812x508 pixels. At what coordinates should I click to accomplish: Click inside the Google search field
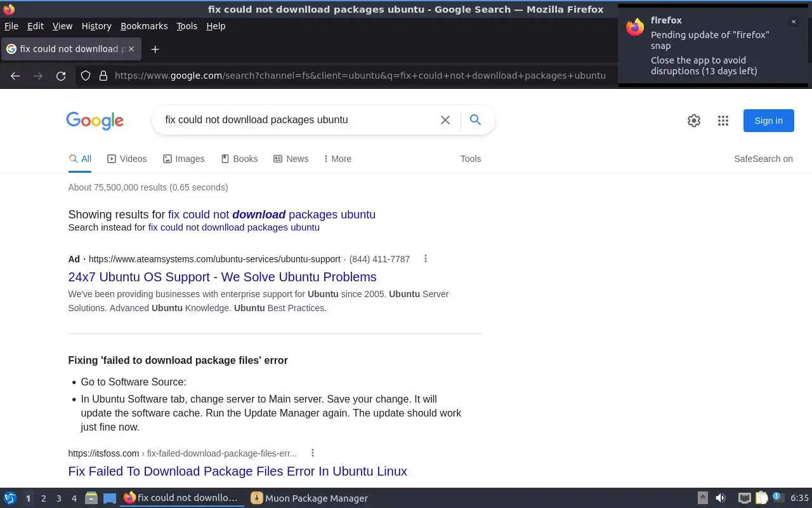coord(298,120)
